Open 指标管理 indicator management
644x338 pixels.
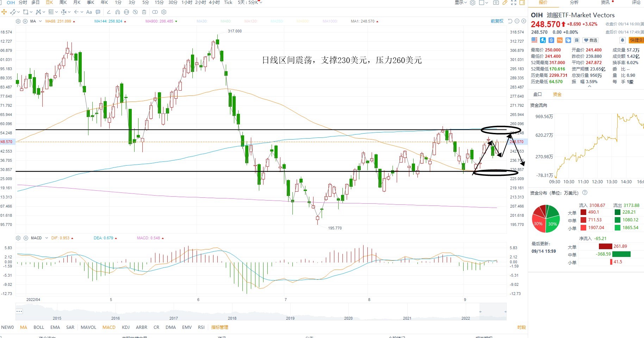220,327
